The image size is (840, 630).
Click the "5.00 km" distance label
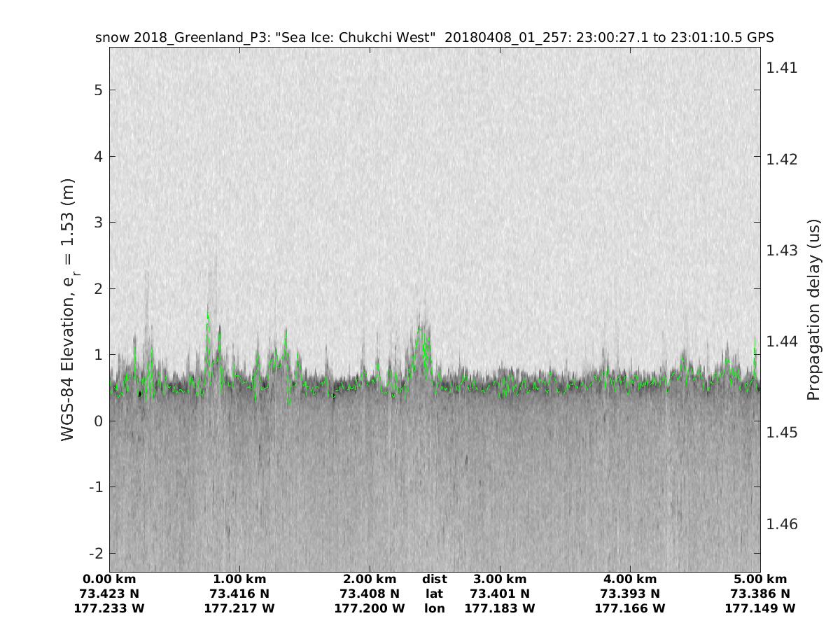[760, 580]
